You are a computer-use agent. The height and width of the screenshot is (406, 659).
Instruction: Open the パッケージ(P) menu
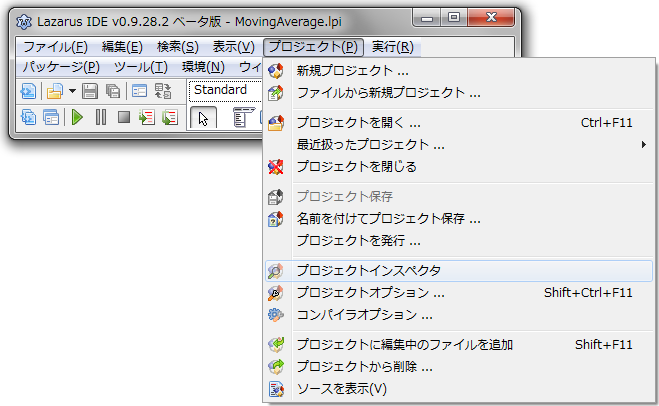[61, 67]
